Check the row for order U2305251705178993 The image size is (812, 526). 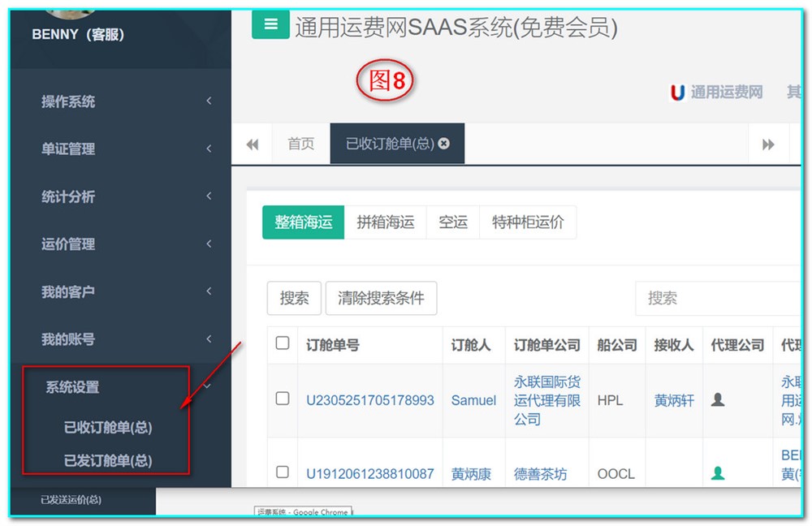pyautogui.click(x=283, y=399)
